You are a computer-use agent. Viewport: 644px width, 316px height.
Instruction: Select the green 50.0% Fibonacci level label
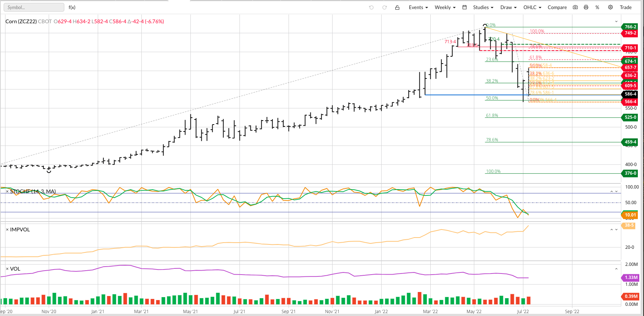pyautogui.click(x=492, y=98)
